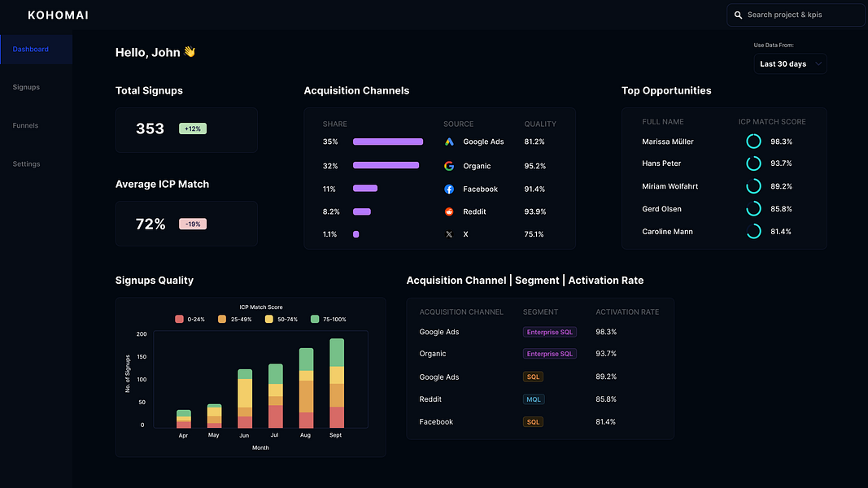Click Hans Peter's score ring icon
Viewport: 868px width, 488px height.
pyautogui.click(x=753, y=163)
